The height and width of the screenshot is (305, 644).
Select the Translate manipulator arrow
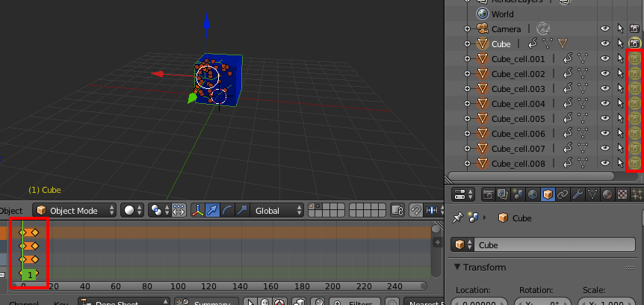pyautogui.click(x=213, y=211)
